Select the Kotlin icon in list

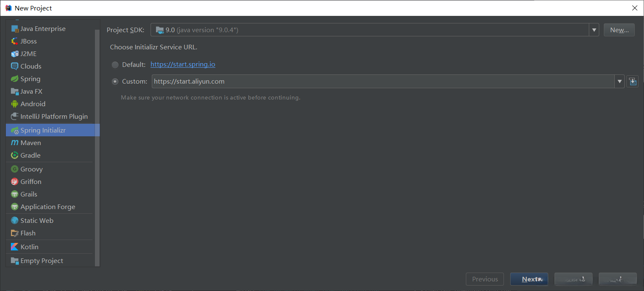click(x=15, y=247)
